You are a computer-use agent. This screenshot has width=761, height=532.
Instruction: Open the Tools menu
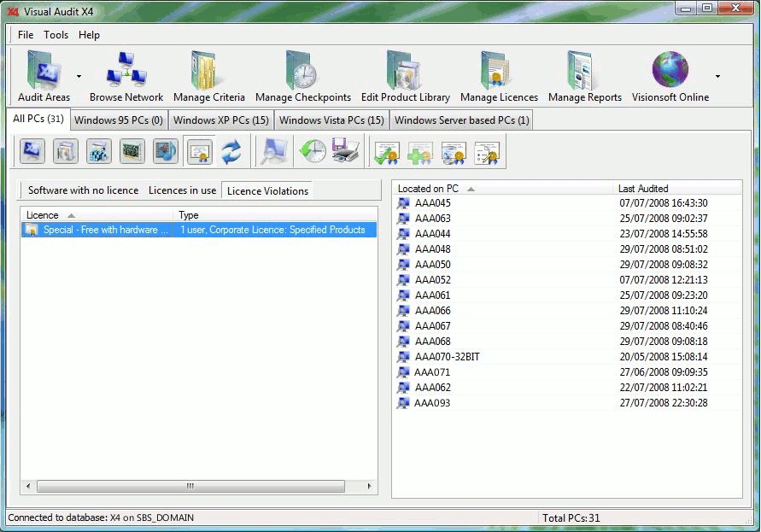click(56, 35)
